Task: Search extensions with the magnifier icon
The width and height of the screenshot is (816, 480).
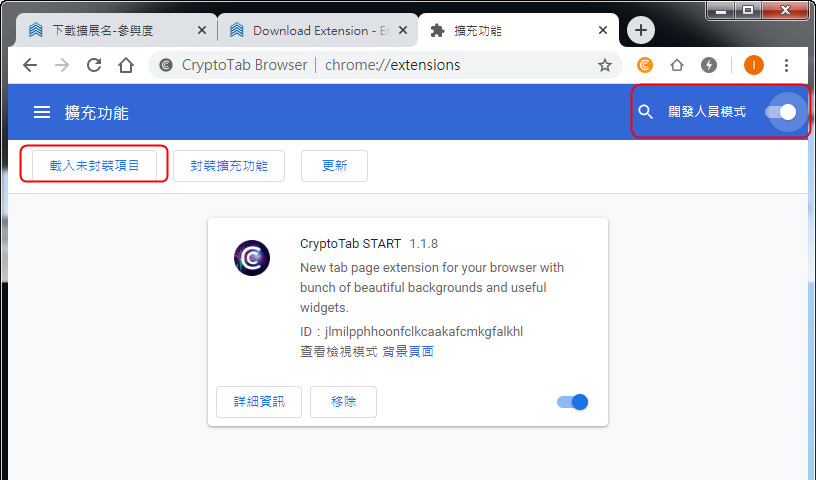Action: 645,111
